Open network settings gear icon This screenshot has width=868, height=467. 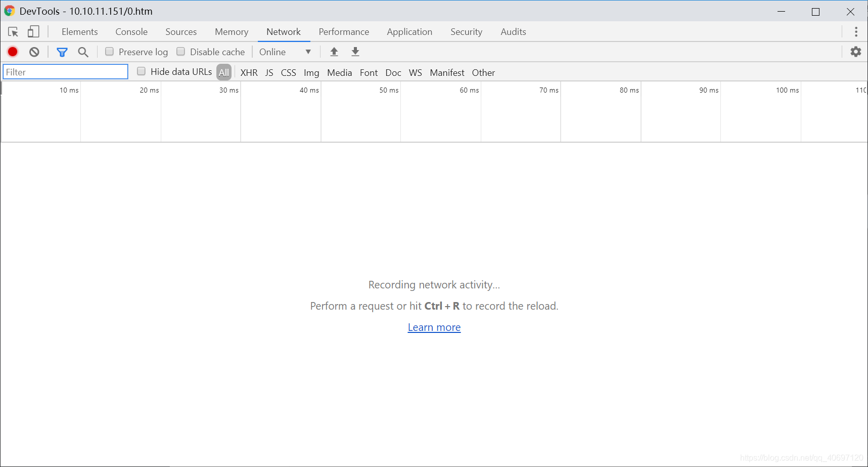(855, 52)
